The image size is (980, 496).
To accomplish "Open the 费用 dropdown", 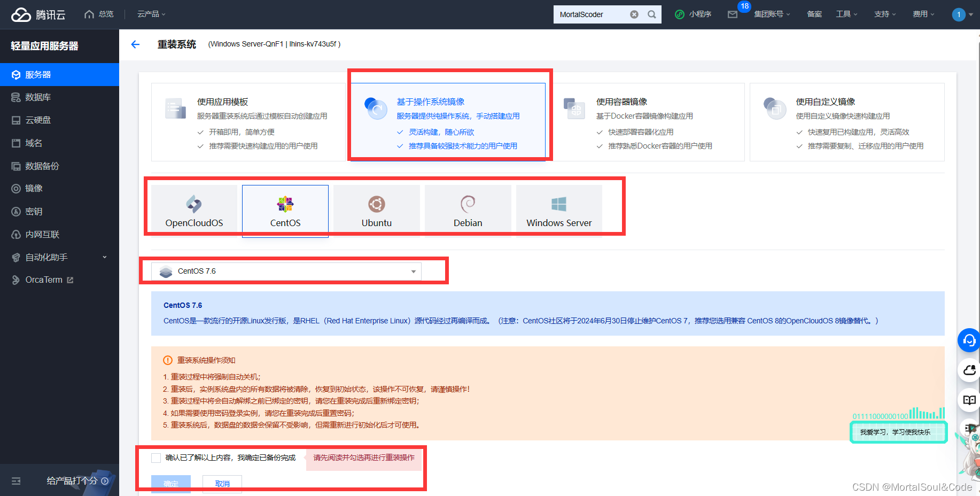I will pyautogui.click(x=923, y=14).
